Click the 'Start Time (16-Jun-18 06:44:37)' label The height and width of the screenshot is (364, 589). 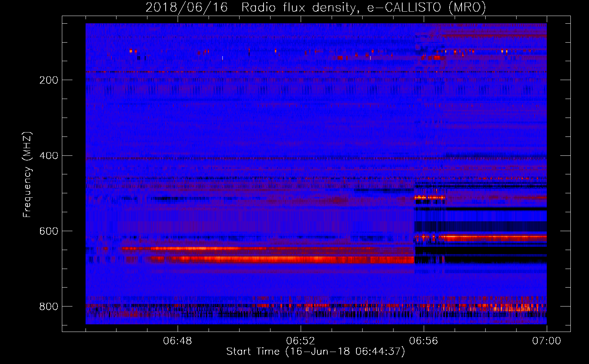click(316, 352)
